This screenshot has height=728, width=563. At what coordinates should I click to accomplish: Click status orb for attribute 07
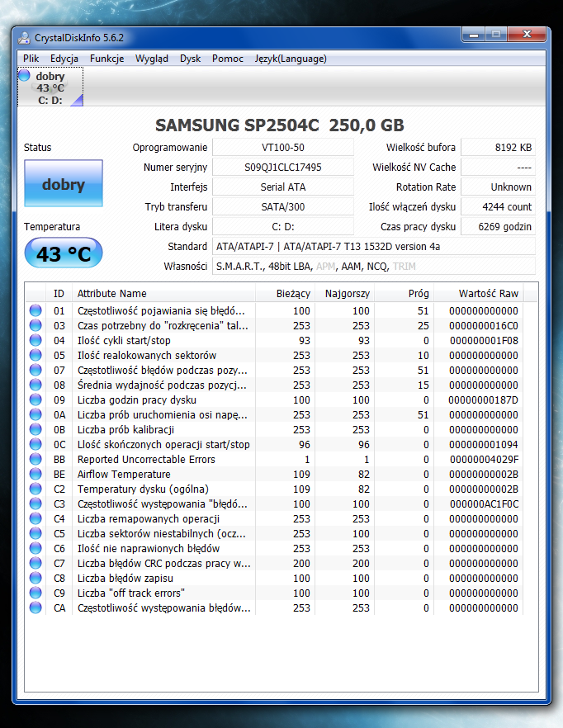pyautogui.click(x=35, y=370)
